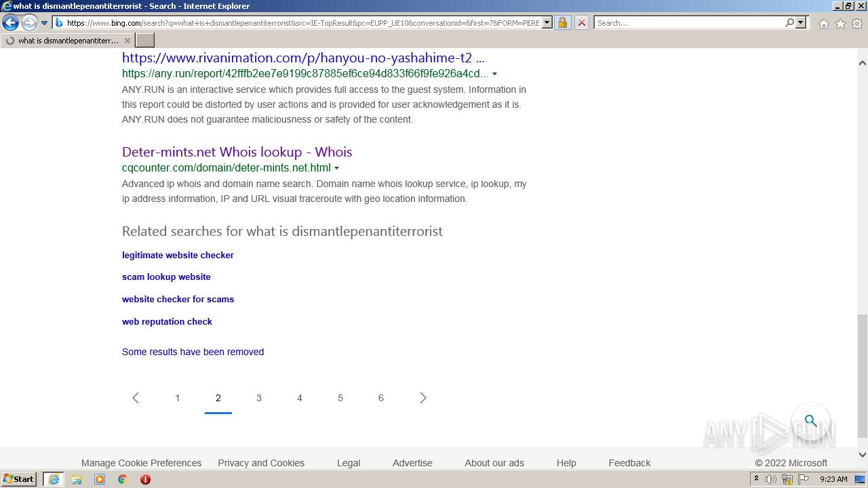This screenshot has height=488, width=868.
Task: Click the floating blue search magnifier button
Action: (810, 421)
